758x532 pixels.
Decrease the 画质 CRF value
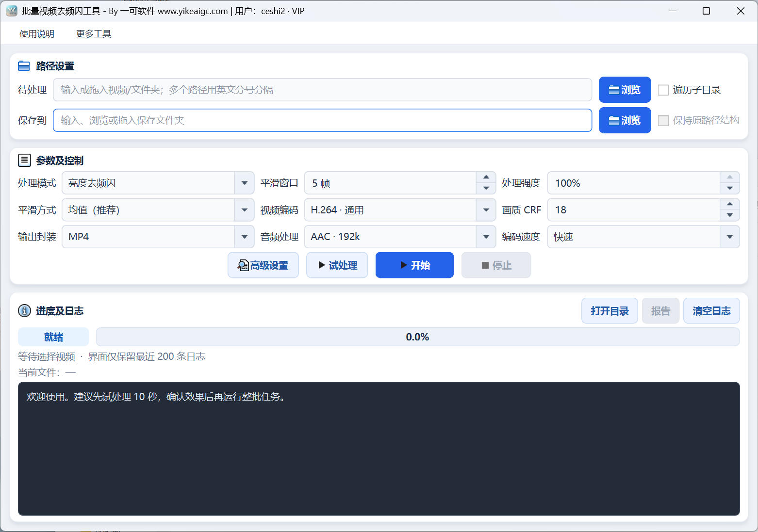point(730,215)
